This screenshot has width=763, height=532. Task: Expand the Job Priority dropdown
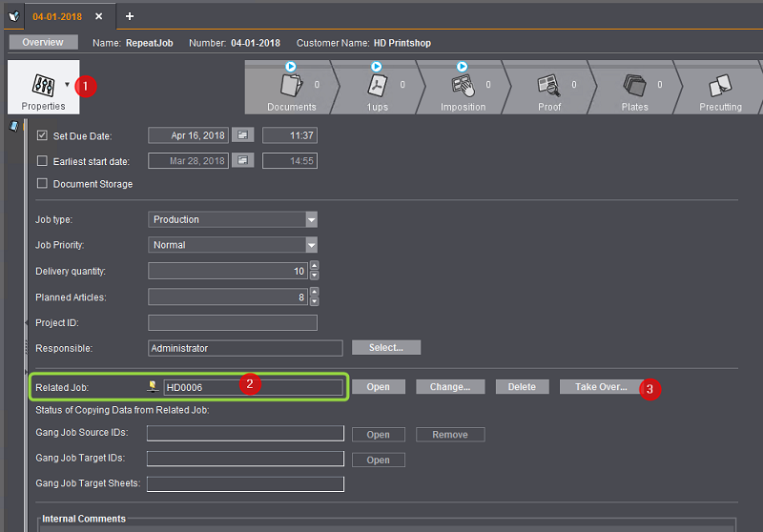(x=311, y=245)
